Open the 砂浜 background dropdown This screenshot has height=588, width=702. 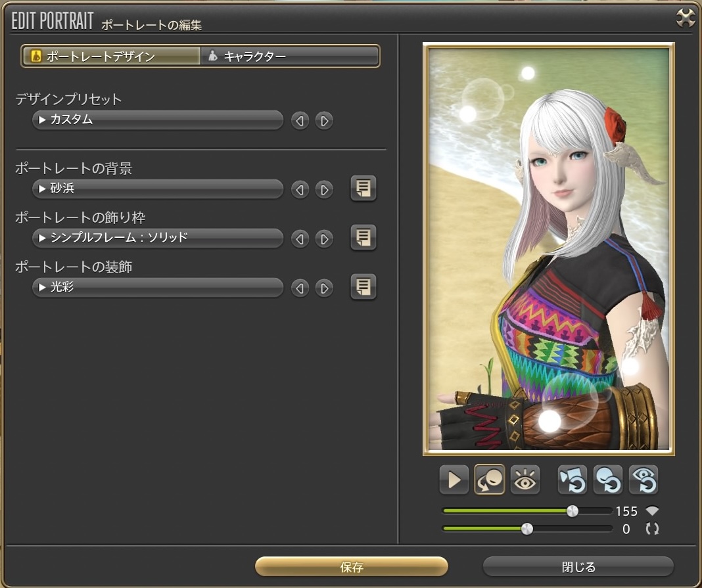[157, 189]
